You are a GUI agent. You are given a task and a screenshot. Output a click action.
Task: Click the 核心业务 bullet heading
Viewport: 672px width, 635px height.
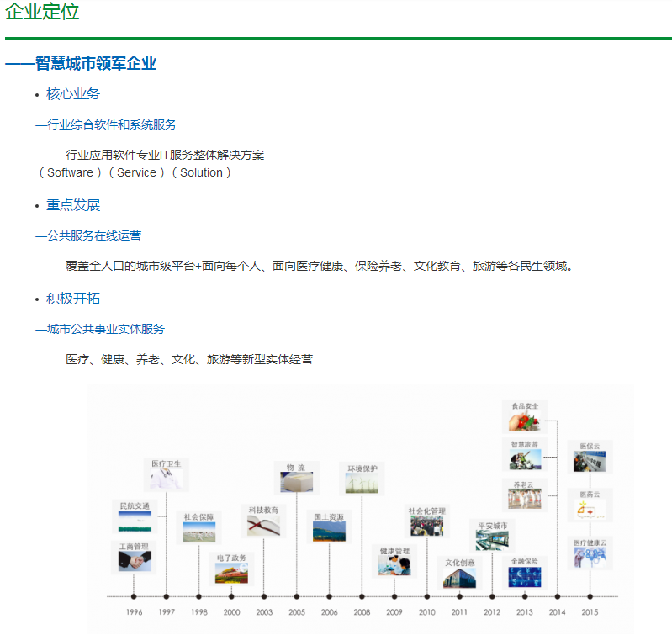[x=73, y=94]
